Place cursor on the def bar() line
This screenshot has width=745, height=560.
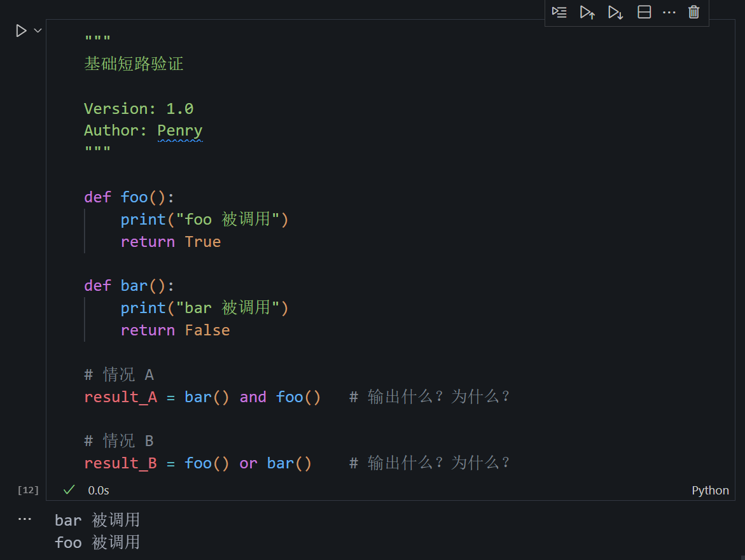[129, 286]
